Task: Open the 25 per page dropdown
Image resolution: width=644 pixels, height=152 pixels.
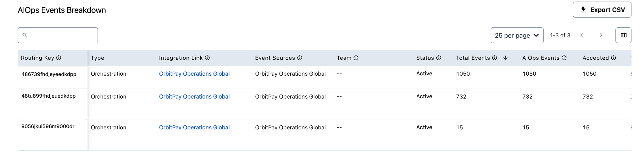Action: tap(517, 35)
